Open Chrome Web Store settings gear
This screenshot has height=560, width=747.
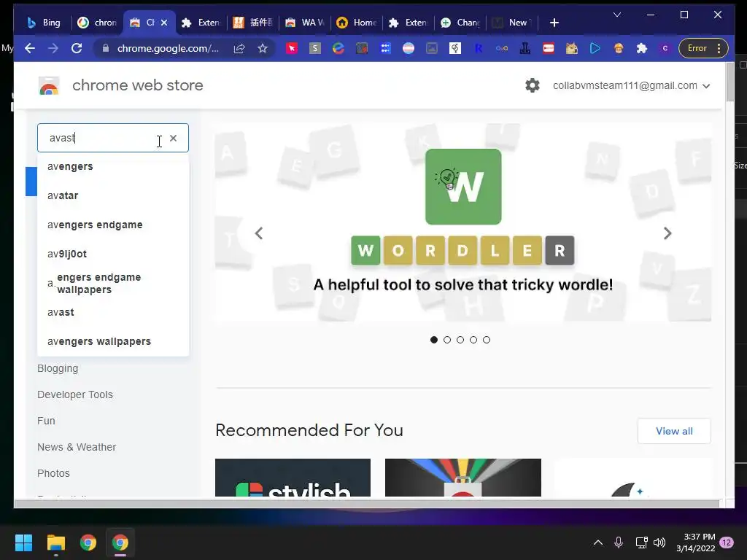coord(532,85)
